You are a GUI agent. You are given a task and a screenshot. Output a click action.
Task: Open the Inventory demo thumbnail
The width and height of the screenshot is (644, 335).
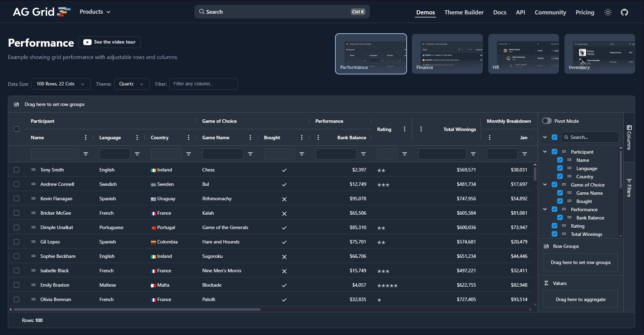point(600,54)
